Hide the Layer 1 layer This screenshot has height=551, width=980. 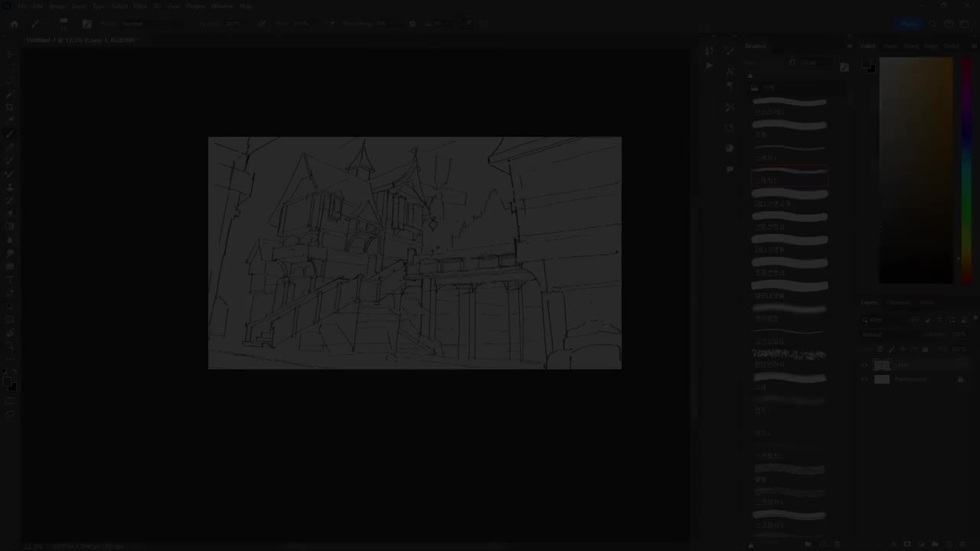pyautogui.click(x=865, y=365)
